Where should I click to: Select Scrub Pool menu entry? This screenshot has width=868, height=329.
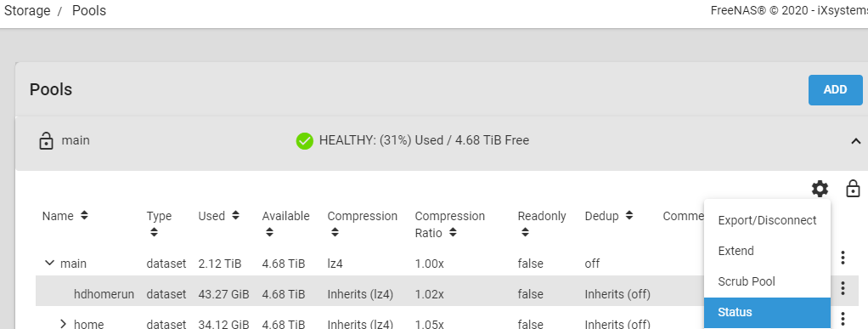pos(767,281)
